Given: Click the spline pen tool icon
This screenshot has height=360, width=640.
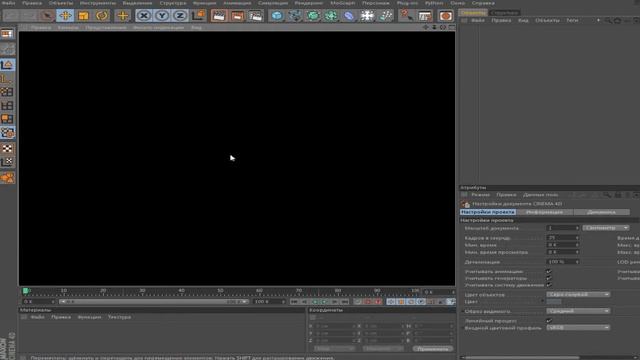Looking at the screenshot, I should [x=295, y=16].
